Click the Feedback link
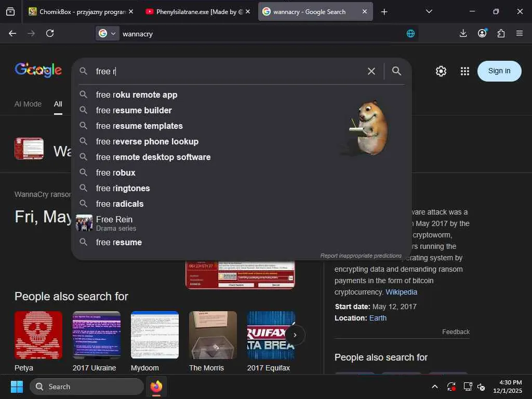The width and height of the screenshot is (532, 399). 456,332
